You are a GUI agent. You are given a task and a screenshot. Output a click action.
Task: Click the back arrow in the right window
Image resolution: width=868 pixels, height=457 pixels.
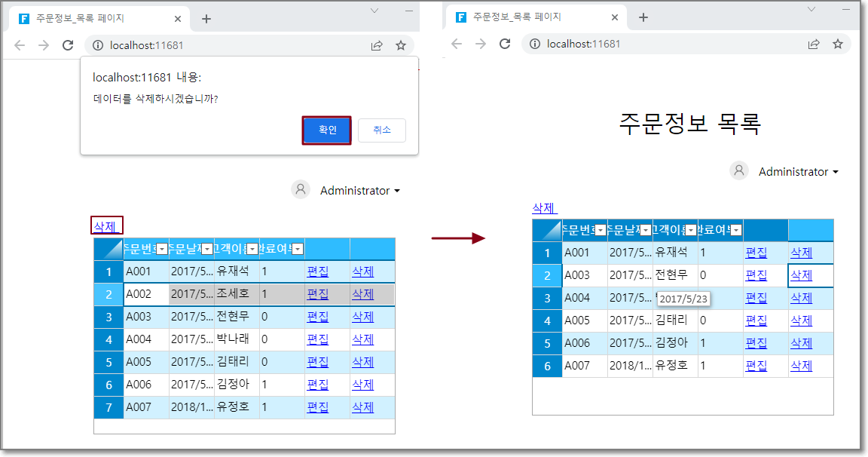pos(457,44)
